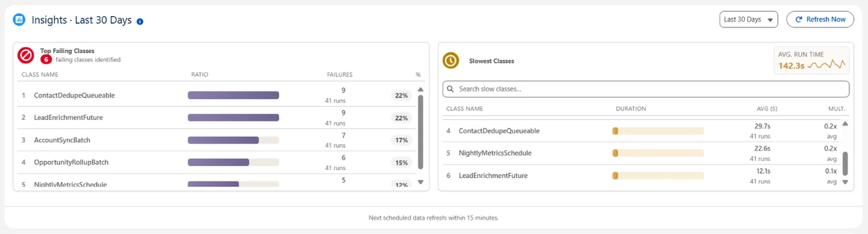Click the failing classes list scrollbar thumb
This screenshot has height=234, width=868.
pyautogui.click(x=420, y=132)
